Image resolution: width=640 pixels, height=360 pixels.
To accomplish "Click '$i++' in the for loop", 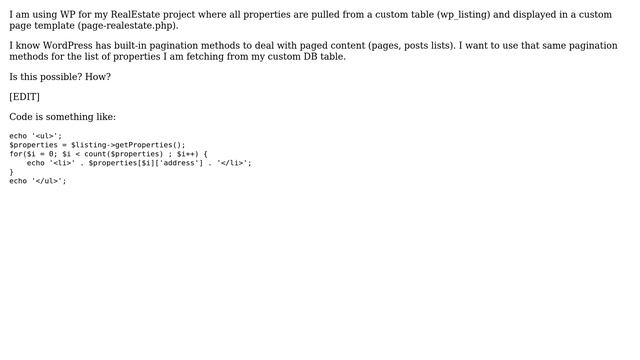I will click(x=187, y=154).
